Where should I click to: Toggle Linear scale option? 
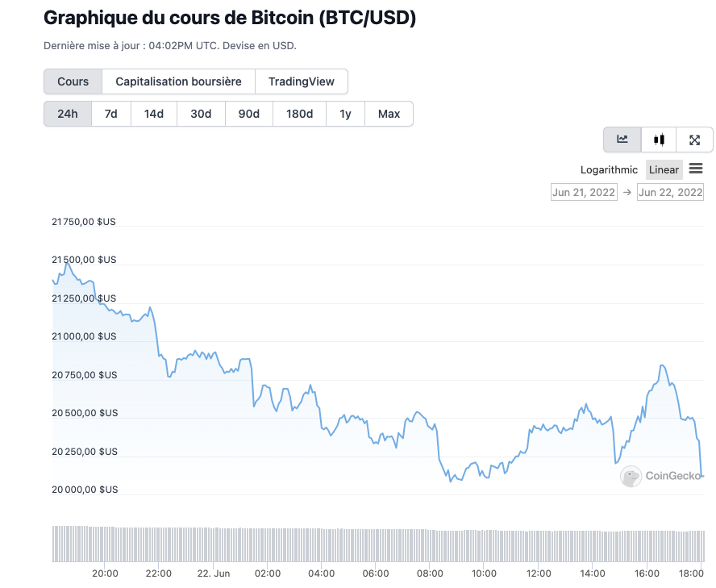664,170
